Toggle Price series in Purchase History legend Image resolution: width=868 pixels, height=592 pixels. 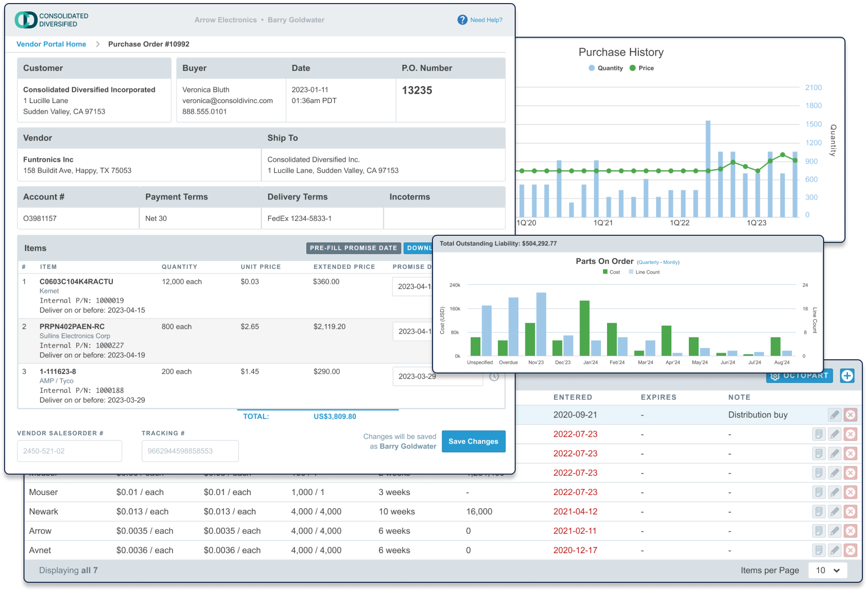pos(642,68)
